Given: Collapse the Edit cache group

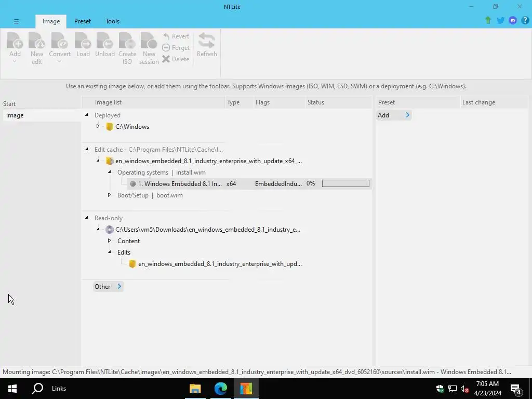Looking at the screenshot, I should tap(87, 149).
